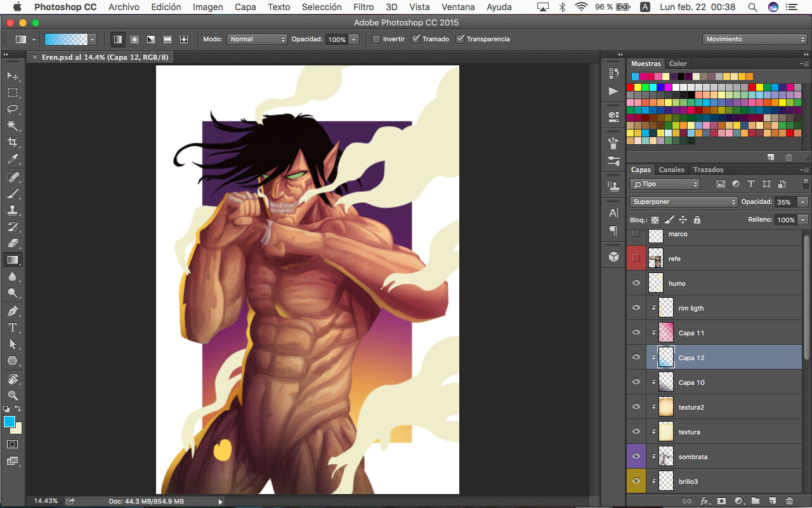Switch to the Canales tab
Viewport: 812px width, 508px height.
coord(671,170)
